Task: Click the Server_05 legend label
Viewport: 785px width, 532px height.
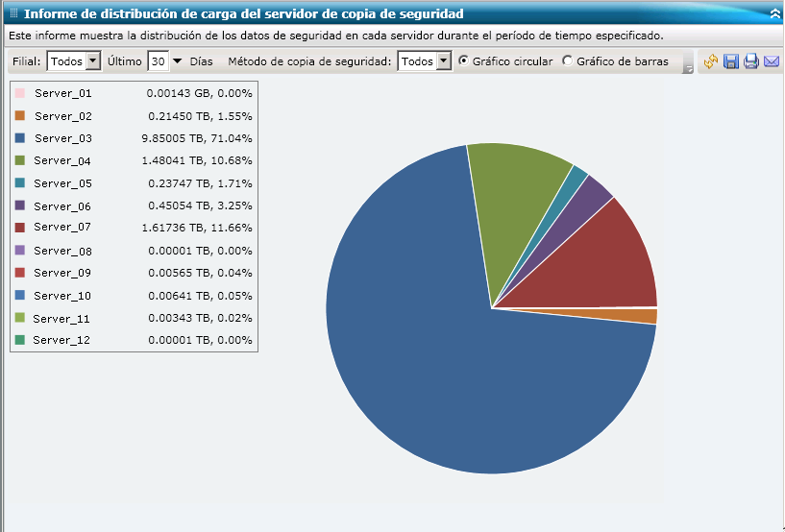Action: tap(62, 183)
